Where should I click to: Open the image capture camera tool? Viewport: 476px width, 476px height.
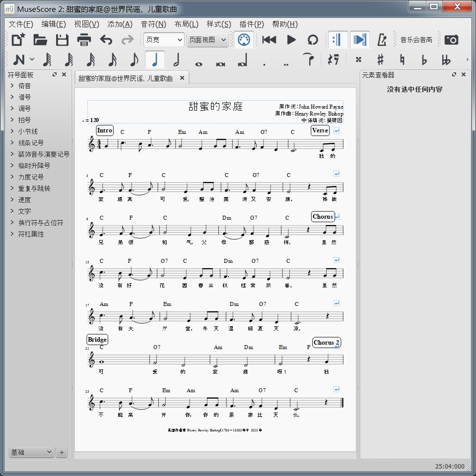451,40
